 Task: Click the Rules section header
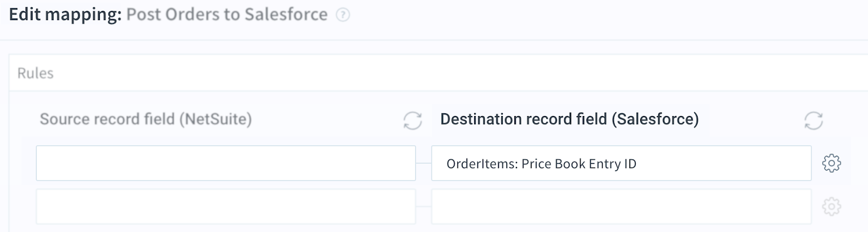35,73
